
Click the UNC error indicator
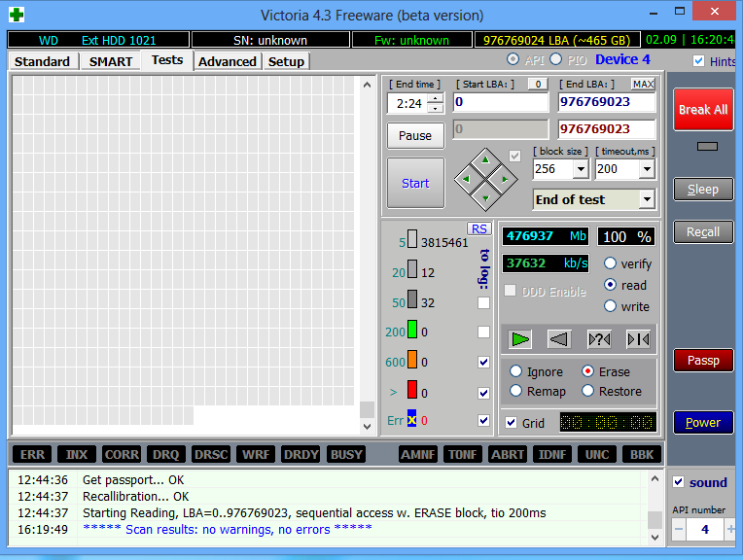(x=597, y=454)
